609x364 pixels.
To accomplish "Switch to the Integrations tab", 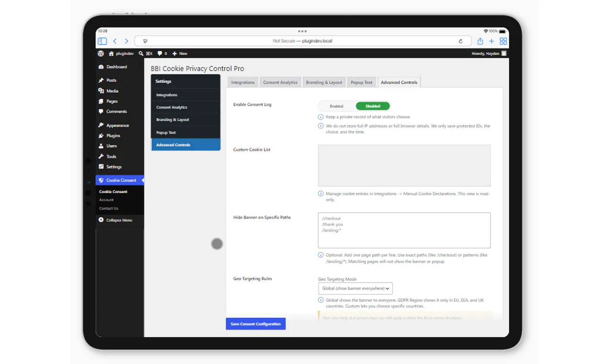I will [x=243, y=82].
